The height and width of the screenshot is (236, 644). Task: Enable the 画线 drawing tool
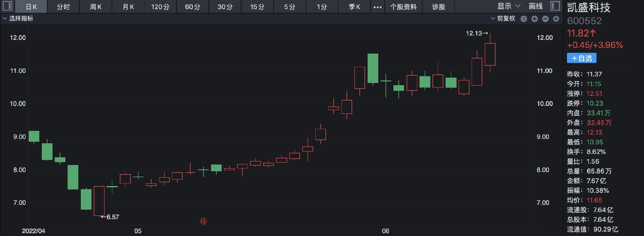tap(536, 6)
